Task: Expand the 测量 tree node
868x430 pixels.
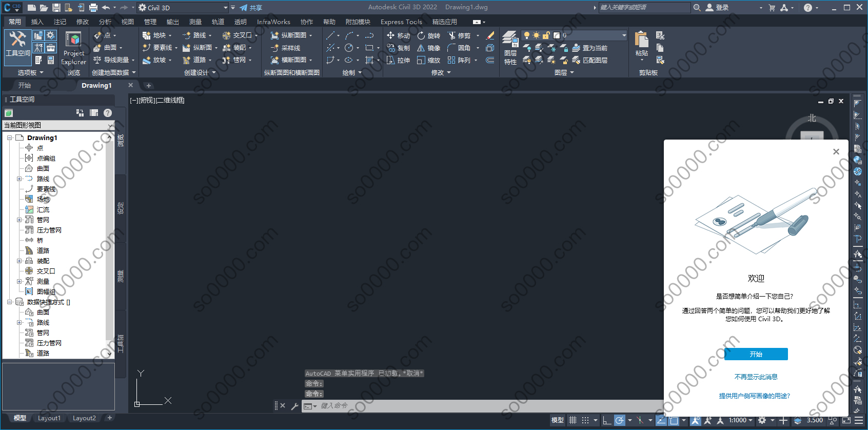Action: pos(19,282)
